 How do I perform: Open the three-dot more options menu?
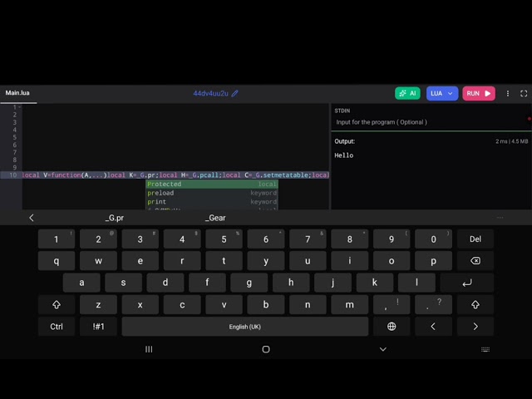tap(508, 93)
